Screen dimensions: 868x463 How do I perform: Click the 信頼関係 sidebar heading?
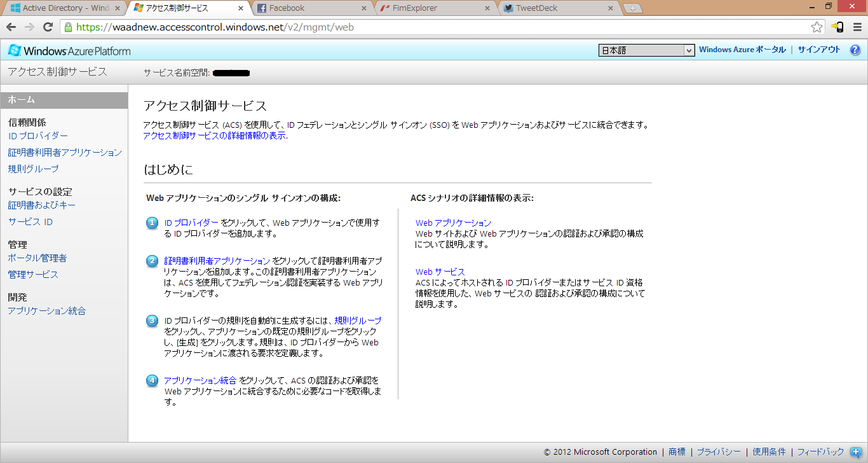tap(27, 123)
